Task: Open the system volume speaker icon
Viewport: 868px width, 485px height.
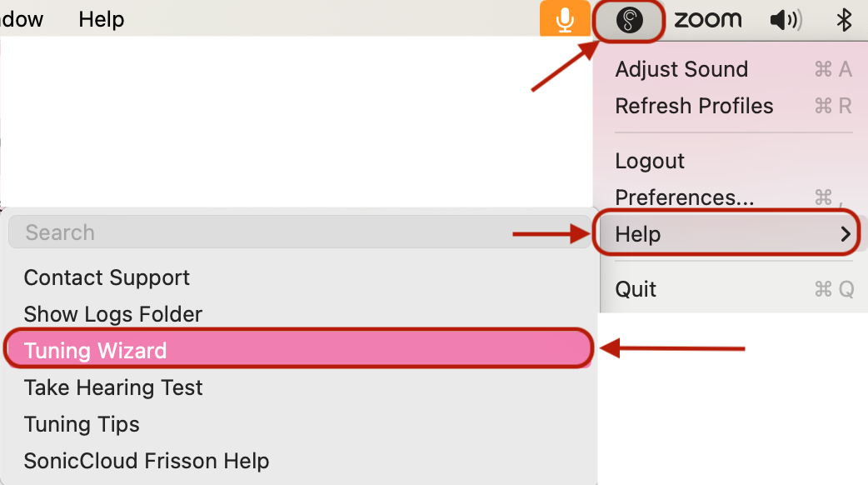Action: click(786, 21)
